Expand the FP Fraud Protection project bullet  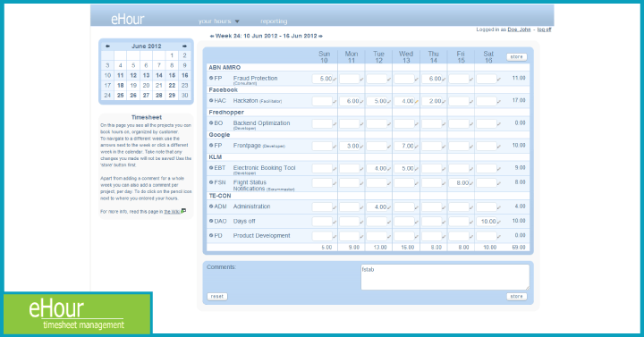point(211,78)
